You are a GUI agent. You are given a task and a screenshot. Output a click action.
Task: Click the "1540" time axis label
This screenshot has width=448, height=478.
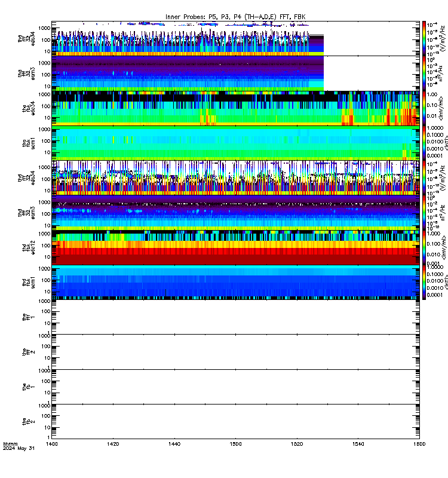[x=358, y=444]
